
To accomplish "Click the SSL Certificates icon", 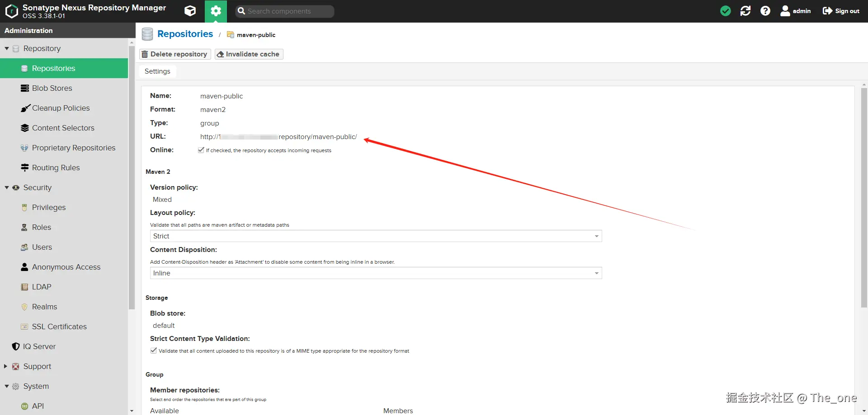I will point(24,326).
